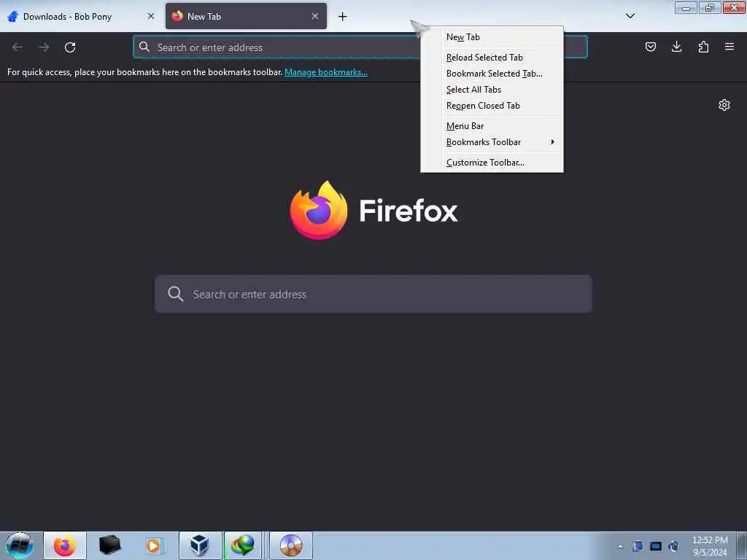Restore down the Firefox window
The image size is (747, 560).
coord(710,7)
